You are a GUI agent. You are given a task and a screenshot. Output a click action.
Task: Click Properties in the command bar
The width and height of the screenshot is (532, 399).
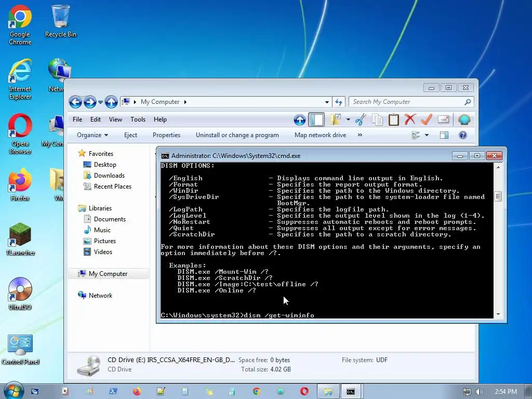(166, 135)
